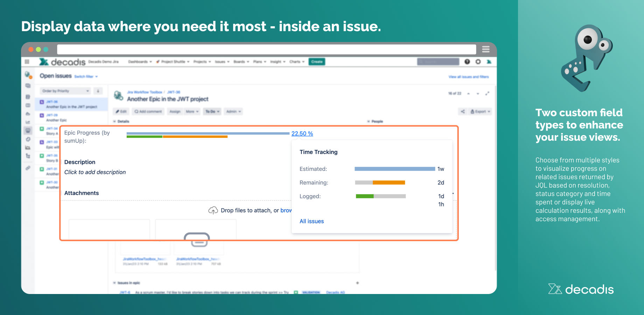Go to previous issue with up arrow
The height and width of the screenshot is (315, 644).
tap(468, 93)
